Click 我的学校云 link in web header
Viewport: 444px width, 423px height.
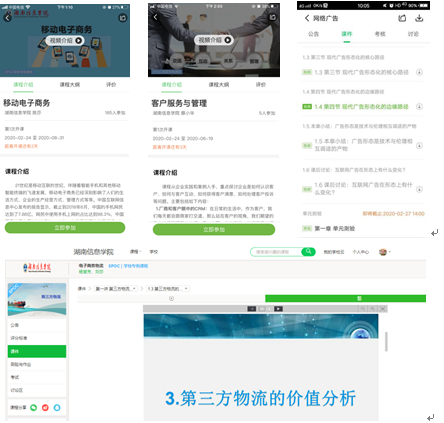pyautogui.click(x=334, y=252)
